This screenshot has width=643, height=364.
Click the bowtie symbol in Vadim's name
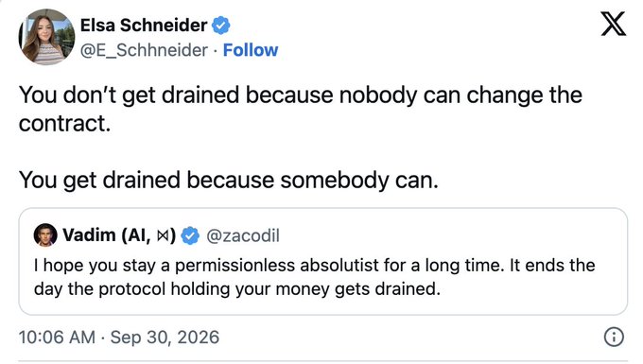pyautogui.click(x=163, y=236)
